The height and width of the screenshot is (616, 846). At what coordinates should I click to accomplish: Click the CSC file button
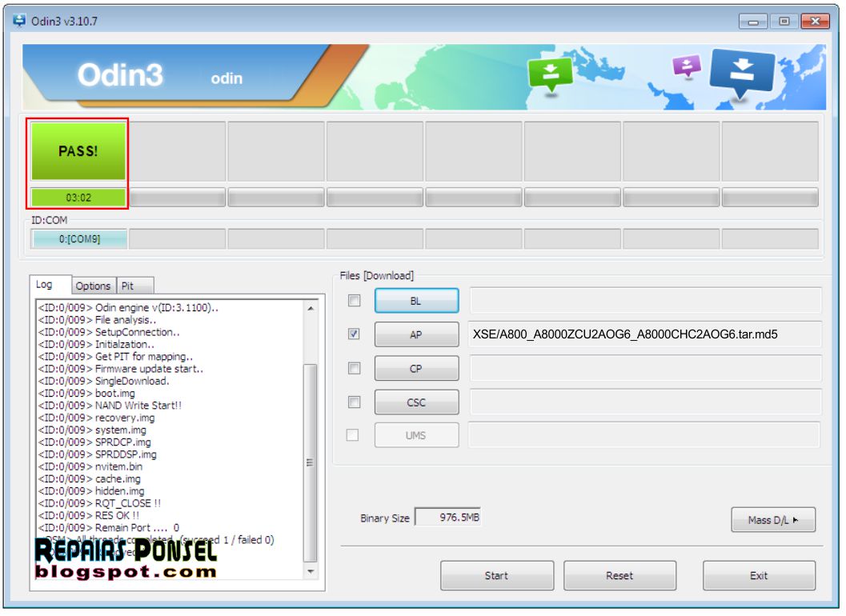coord(416,402)
